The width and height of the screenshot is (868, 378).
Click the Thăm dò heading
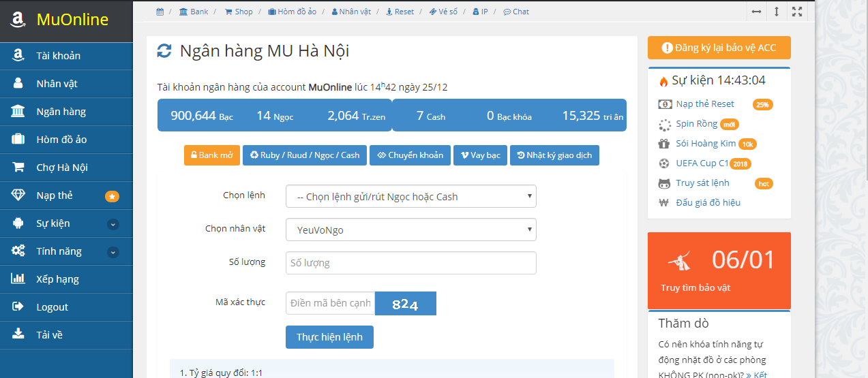point(684,324)
